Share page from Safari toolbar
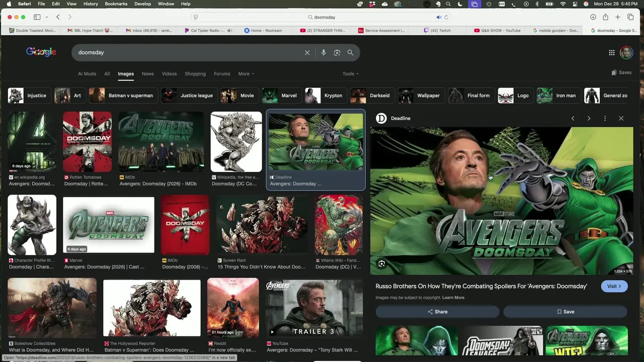Viewport: 644px width, 362px height. (605, 17)
